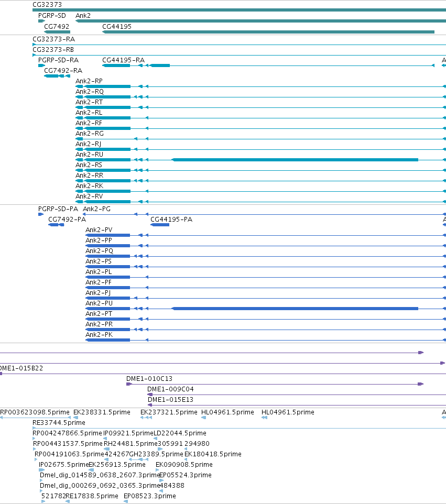Image resolution: width=446 pixels, height=504 pixels.
Task: Click the RH24481.5prime EST label
Action: [x=130, y=444]
